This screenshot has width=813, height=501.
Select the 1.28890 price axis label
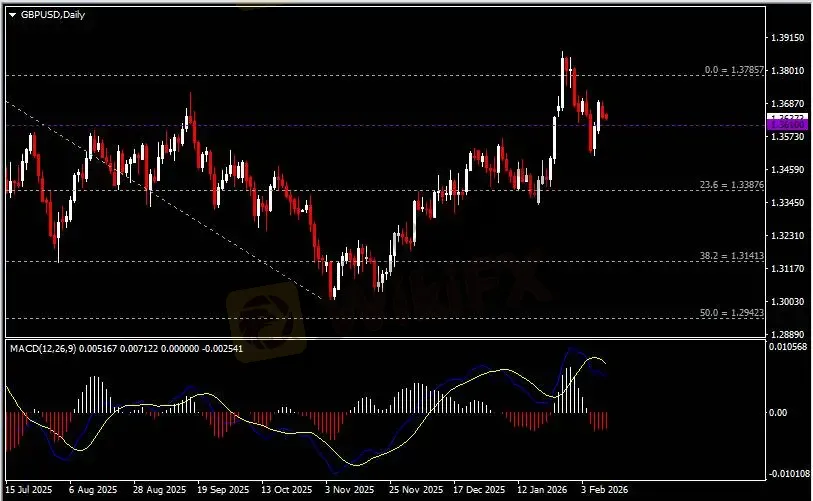[x=788, y=335]
